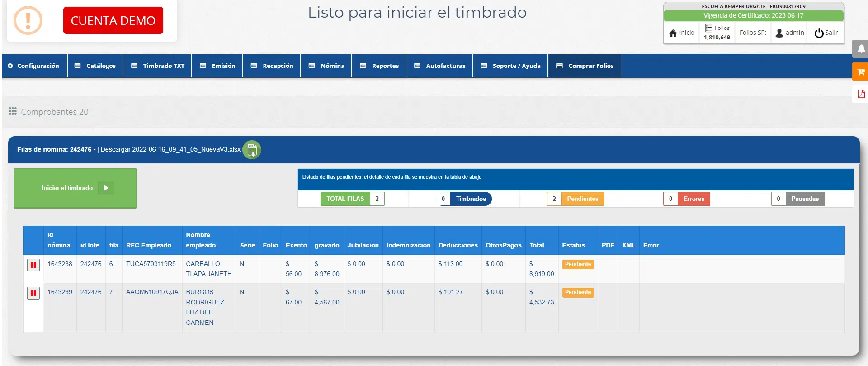Open the Catálogos menu
Image resolution: width=868 pixels, height=366 pixels.
pyautogui.click(x=95, y=66)
